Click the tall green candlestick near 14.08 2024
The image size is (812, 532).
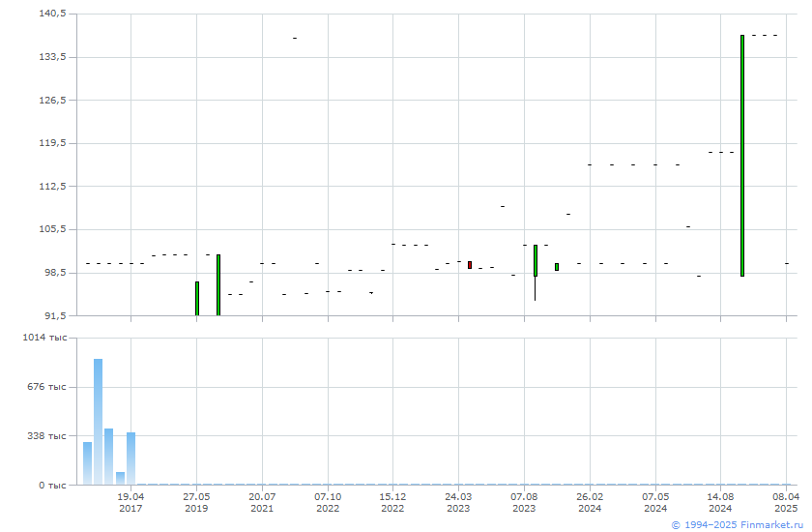pos(742,156)
